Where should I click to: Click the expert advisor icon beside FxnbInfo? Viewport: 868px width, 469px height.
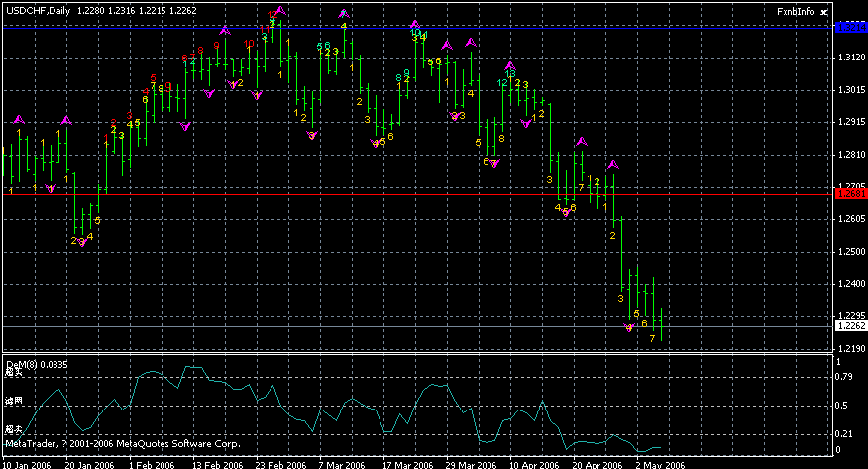click(x=823, y=11)
